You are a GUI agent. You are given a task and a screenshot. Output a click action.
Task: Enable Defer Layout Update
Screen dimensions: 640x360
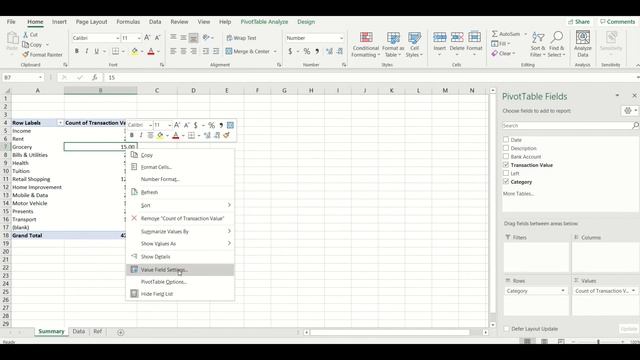point(506,329)
